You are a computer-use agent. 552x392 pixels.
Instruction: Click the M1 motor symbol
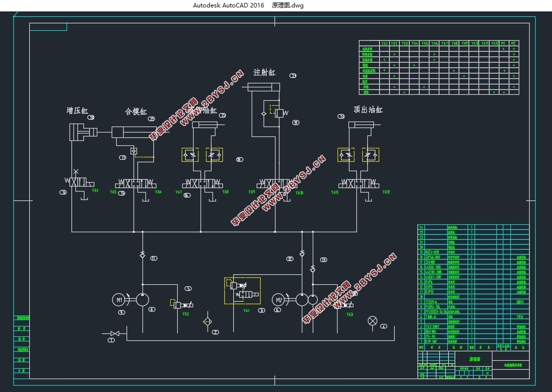pyautogui.click(x=119, y=300)
